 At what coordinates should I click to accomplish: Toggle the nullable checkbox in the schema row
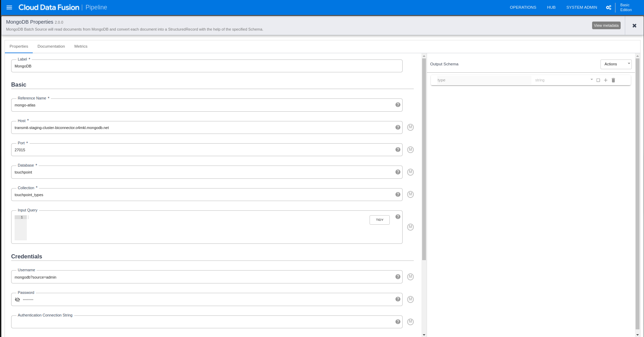598,80
